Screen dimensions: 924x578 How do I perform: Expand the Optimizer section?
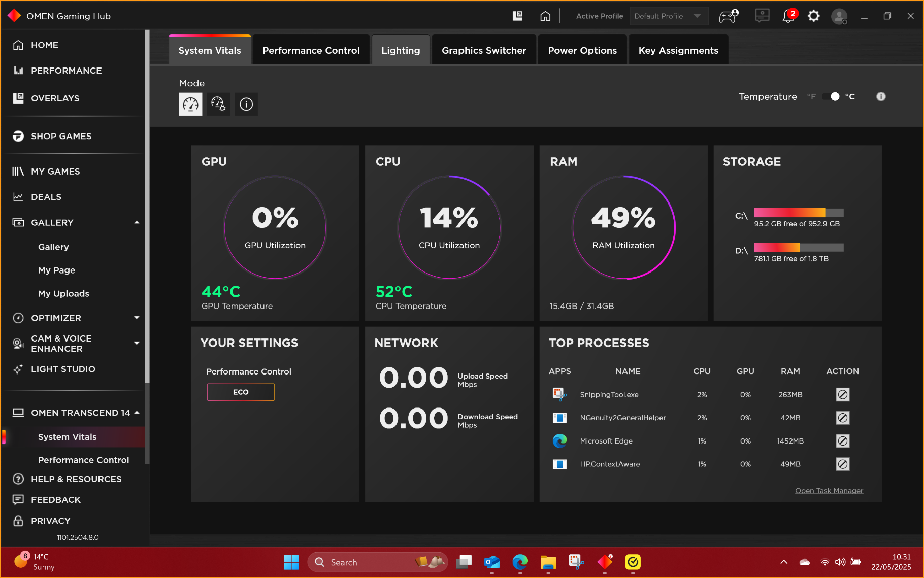[x=136, y=318]
